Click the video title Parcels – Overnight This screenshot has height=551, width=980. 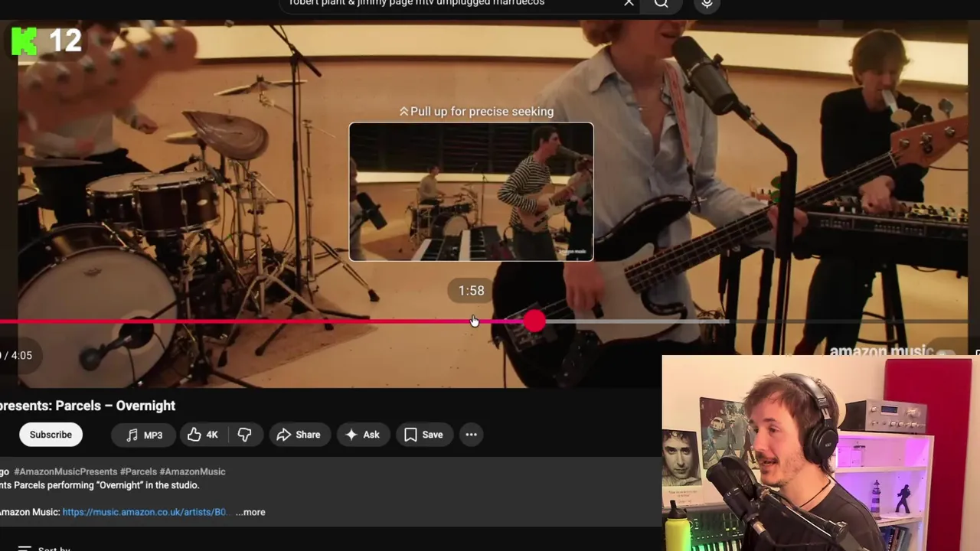(87, 406)
